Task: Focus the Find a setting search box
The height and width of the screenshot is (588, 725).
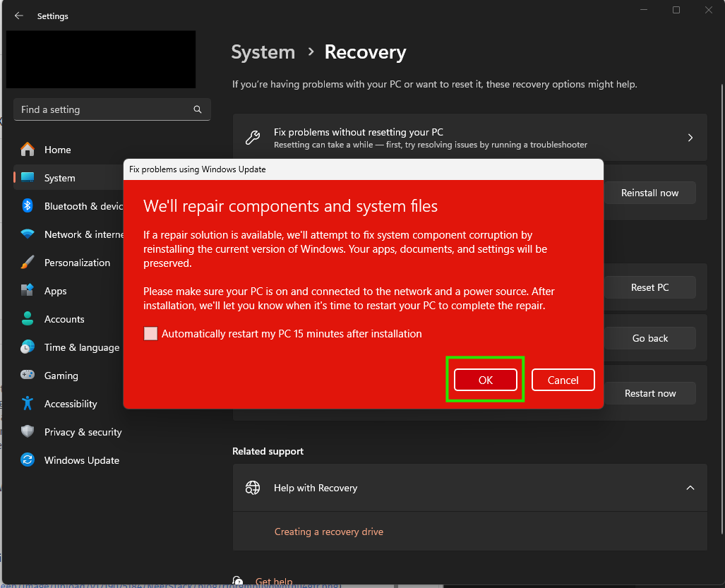Action: (x=112, y=109)
